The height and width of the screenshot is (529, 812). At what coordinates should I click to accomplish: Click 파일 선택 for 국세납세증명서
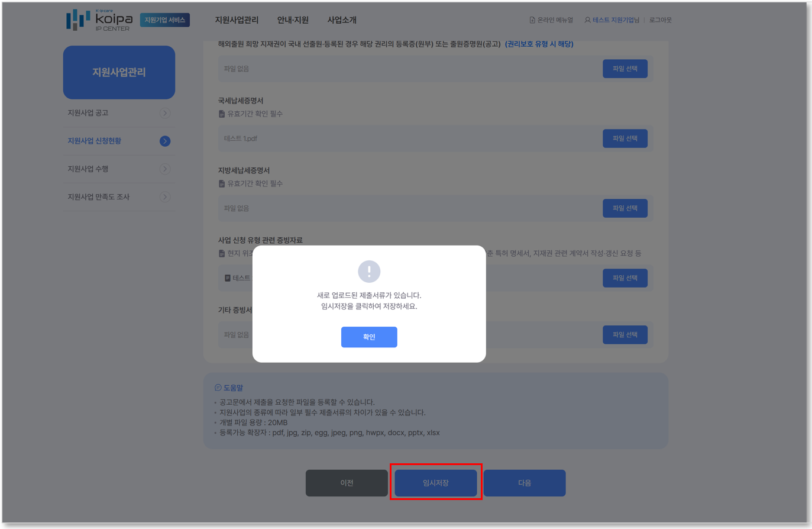tap(625, 138)
